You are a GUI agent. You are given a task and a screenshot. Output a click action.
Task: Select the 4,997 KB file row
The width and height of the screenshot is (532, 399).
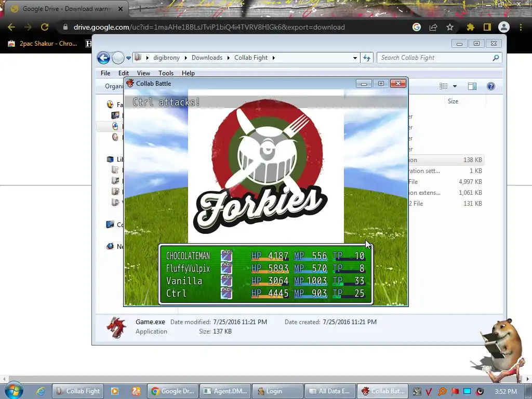pyautogui.click(x=445, y=181)
